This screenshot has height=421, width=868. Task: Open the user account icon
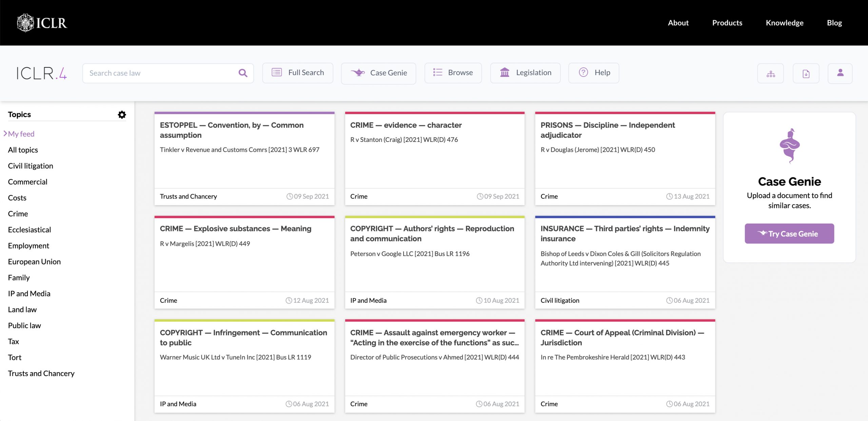840,73
